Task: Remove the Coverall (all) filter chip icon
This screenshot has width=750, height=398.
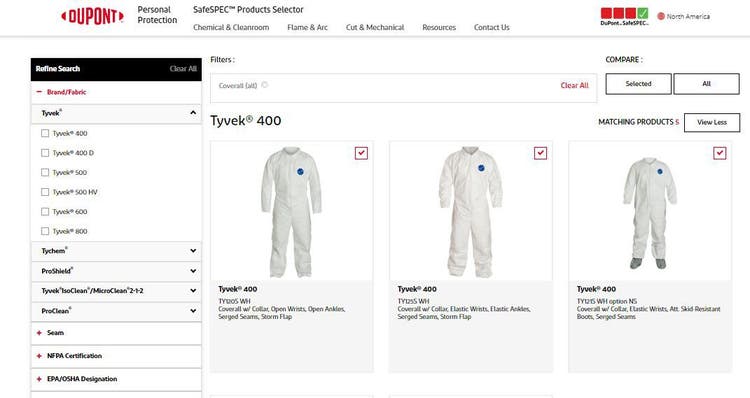Action: tap(265, 85)
